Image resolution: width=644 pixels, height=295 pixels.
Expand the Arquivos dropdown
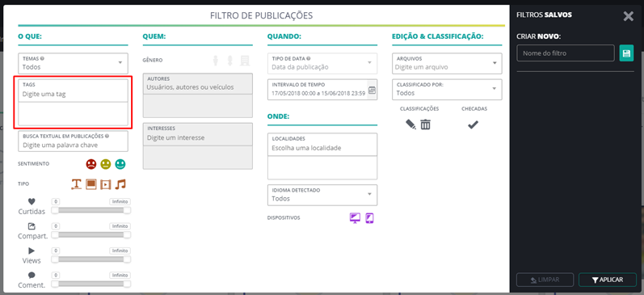tap(447, 63)
